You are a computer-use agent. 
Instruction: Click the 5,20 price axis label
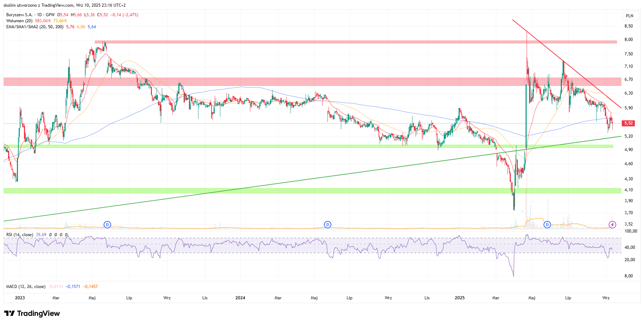click(x=628, y=136)
